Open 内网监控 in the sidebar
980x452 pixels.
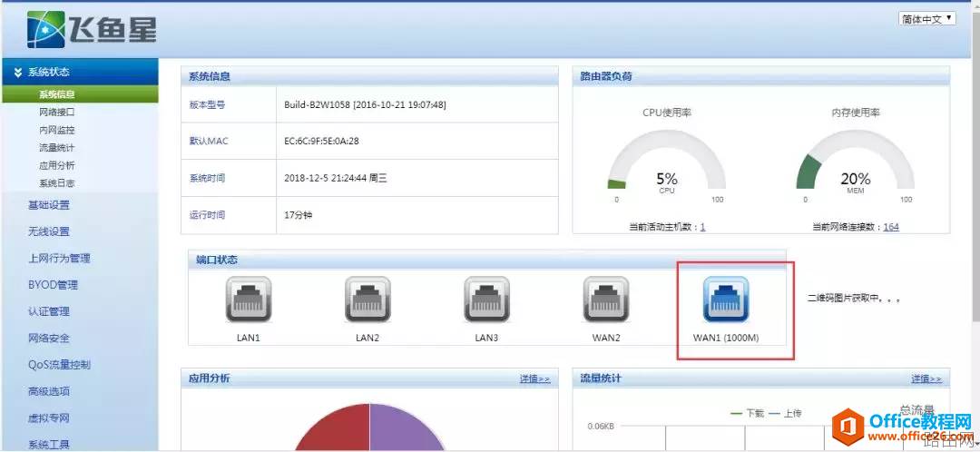point(57,130)
